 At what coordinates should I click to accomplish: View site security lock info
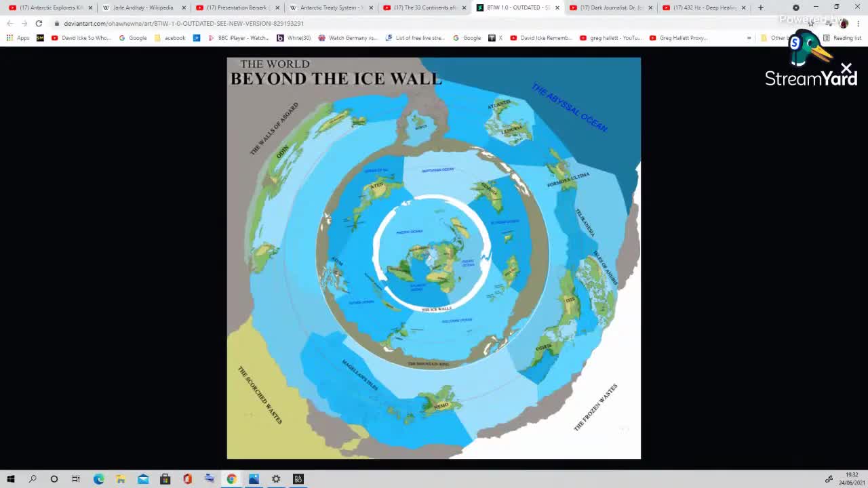click(x=57, y=23)
